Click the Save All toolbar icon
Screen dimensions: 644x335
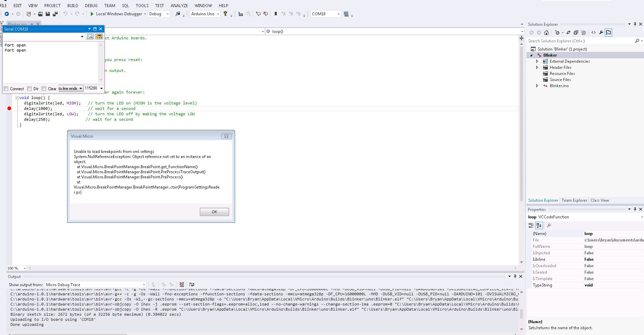pyautogui.click(x=55, y=14)
